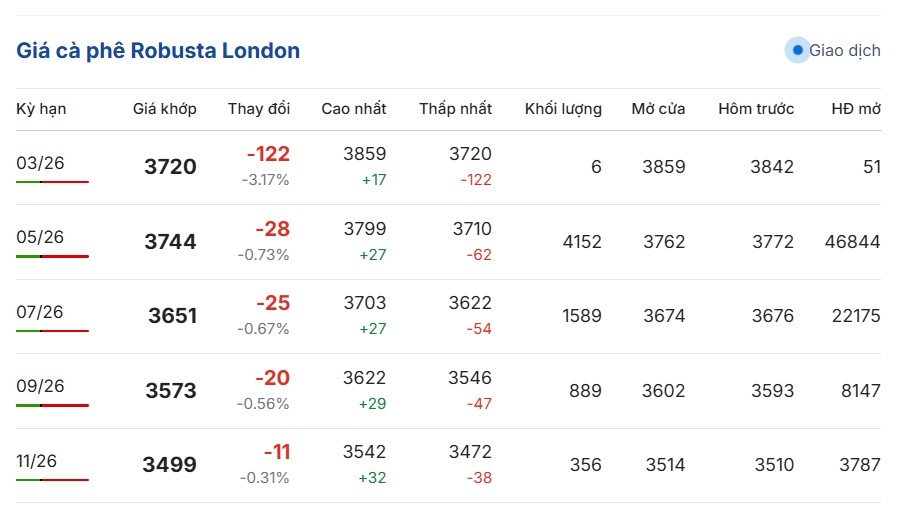Click matched price 3720 for 03/26
This screenshot has height=515, width=923.
pyautogui.click(x=171, y=167)
